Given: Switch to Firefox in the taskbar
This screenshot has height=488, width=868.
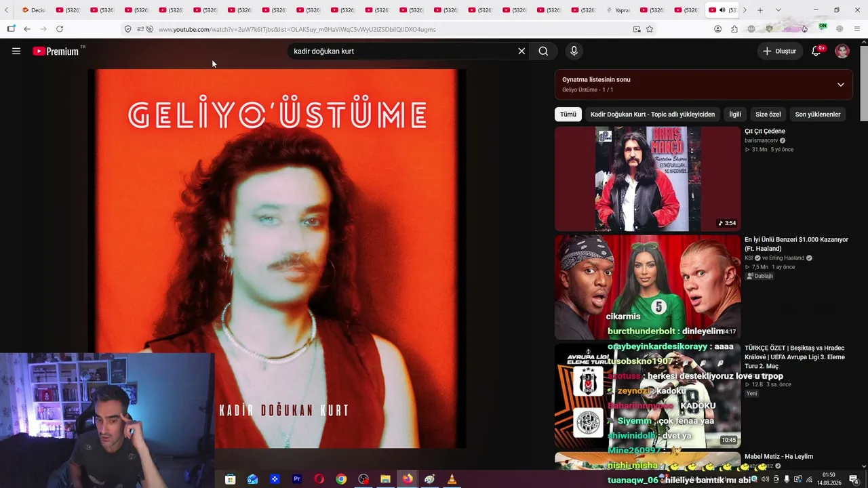Looking at the screenshot, I should pos(408,479).
